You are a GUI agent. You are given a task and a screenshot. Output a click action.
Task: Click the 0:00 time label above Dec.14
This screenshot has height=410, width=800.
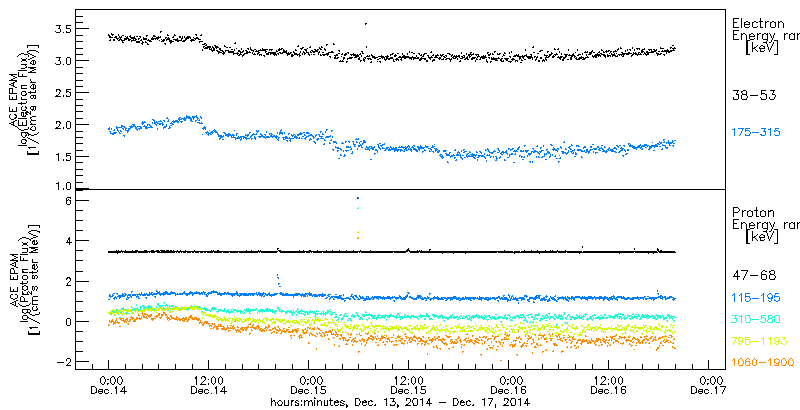(109, 380)
